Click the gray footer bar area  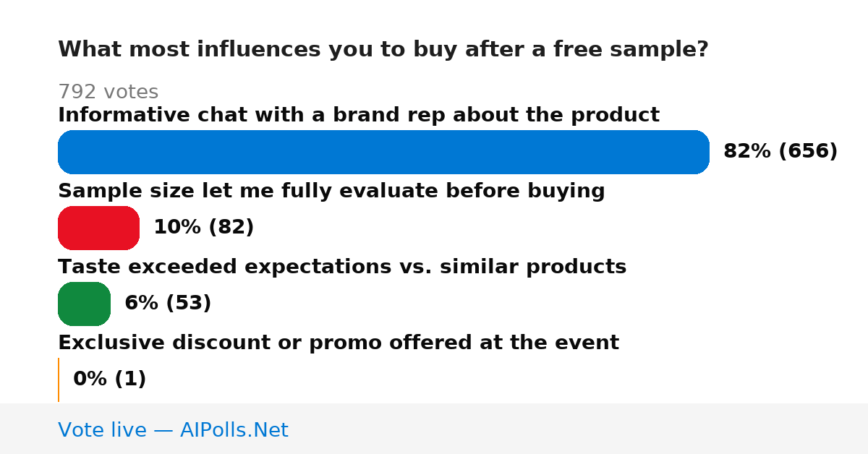coord(434,429)
